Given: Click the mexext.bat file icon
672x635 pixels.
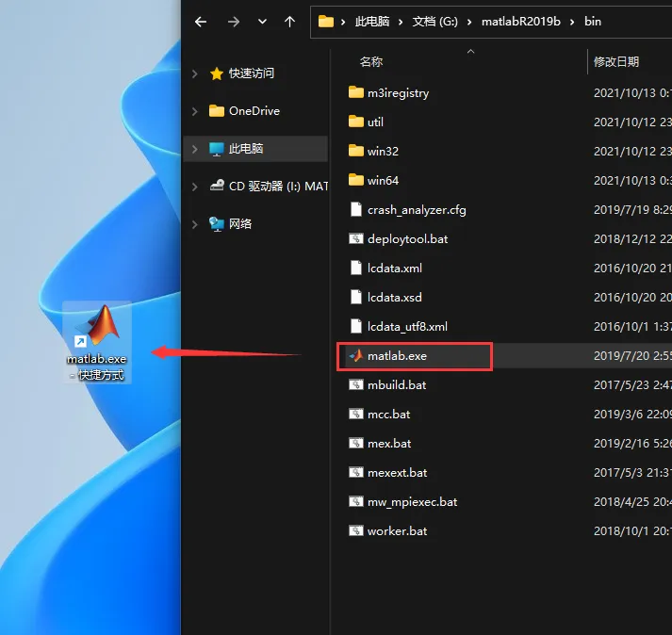Looking at the screenshot, I should coord(355,472).
